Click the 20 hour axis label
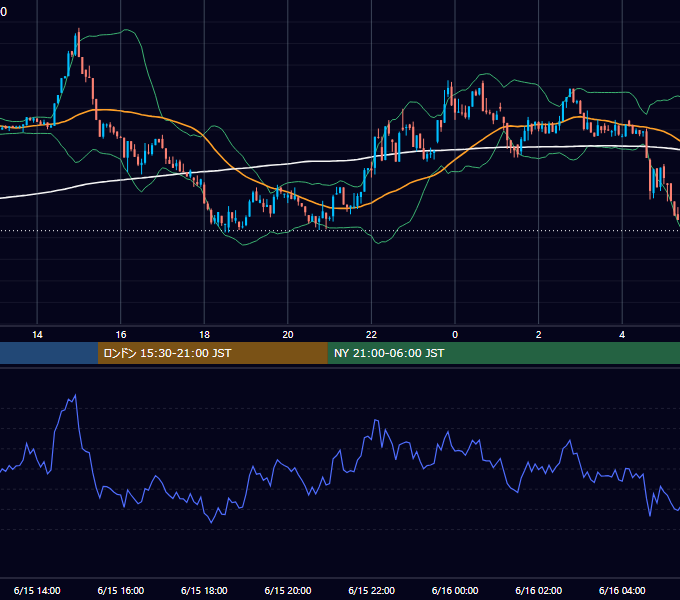680x600 pixels. pos(288,335)
